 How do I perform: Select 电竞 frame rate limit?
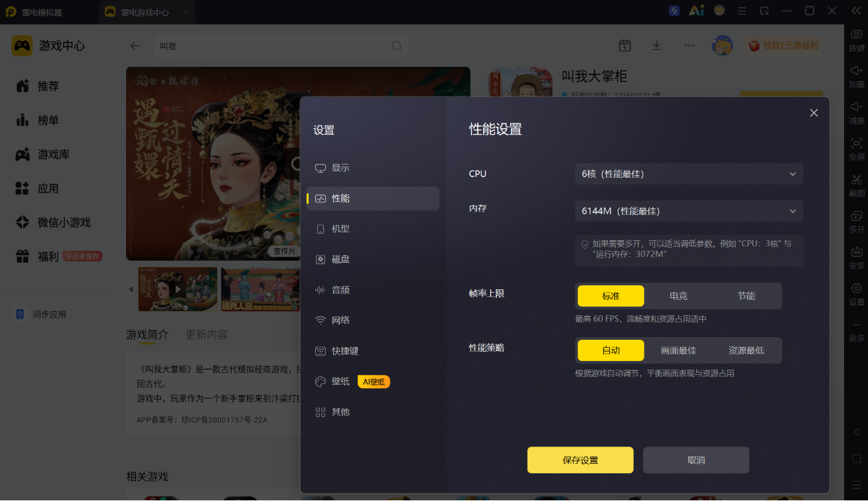click(x=678, y=296)
